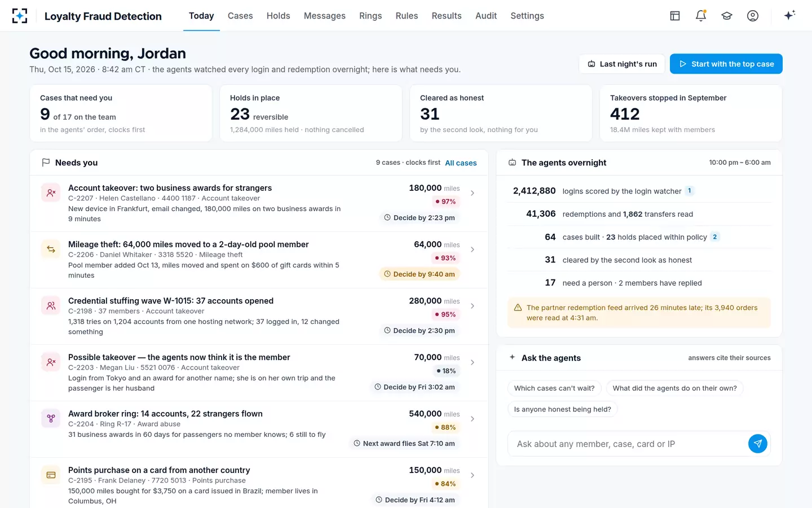
Task: Expand the Possible takeover case chevron
Action: pyautogui.click(x=473, y=362)
